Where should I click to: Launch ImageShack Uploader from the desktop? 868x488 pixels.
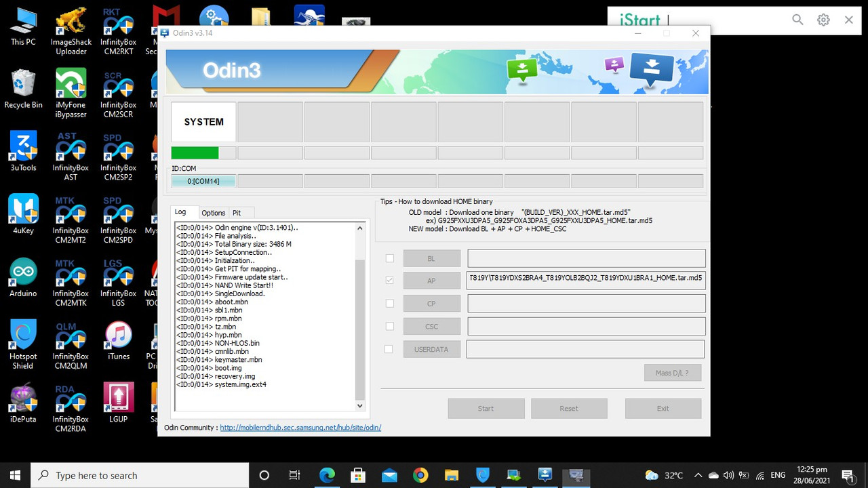pyautogui.click(x=71, y=32)
